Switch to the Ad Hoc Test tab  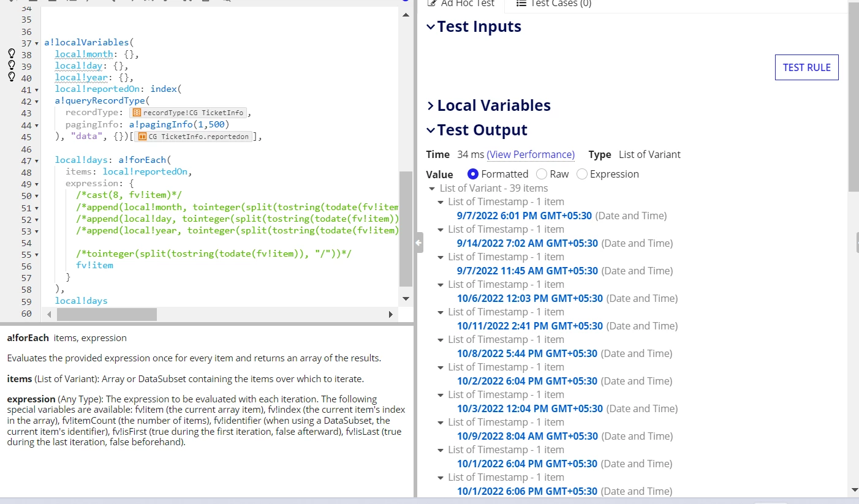pyautogui.click(x=460, y=4)
